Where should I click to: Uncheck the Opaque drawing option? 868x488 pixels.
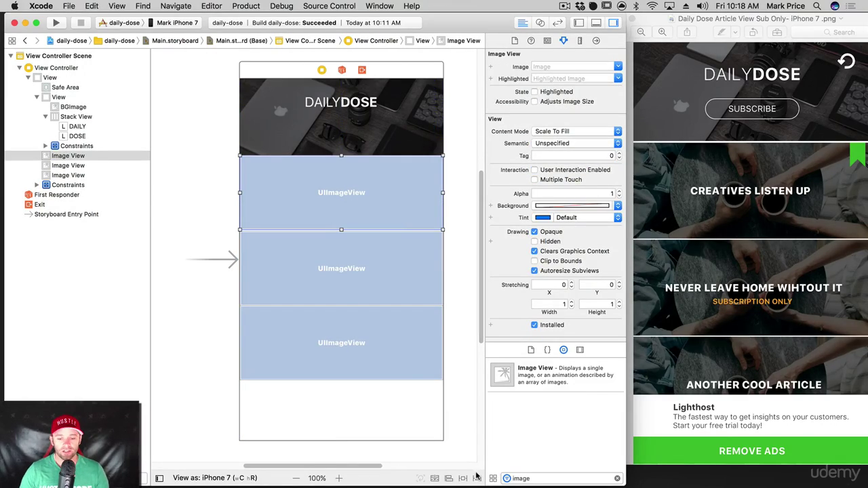534,232
